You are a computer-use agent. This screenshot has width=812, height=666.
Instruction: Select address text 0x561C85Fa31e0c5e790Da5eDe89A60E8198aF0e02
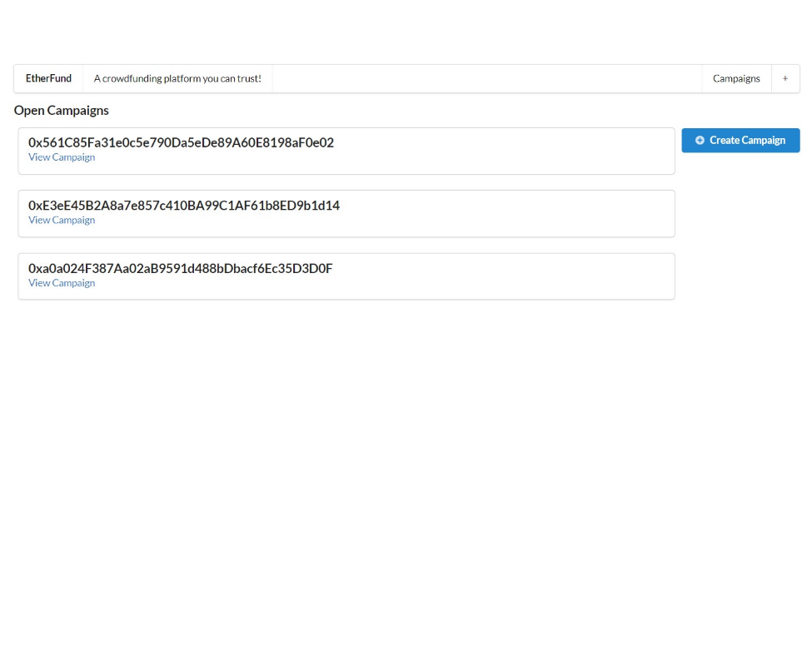click(182, 142)
